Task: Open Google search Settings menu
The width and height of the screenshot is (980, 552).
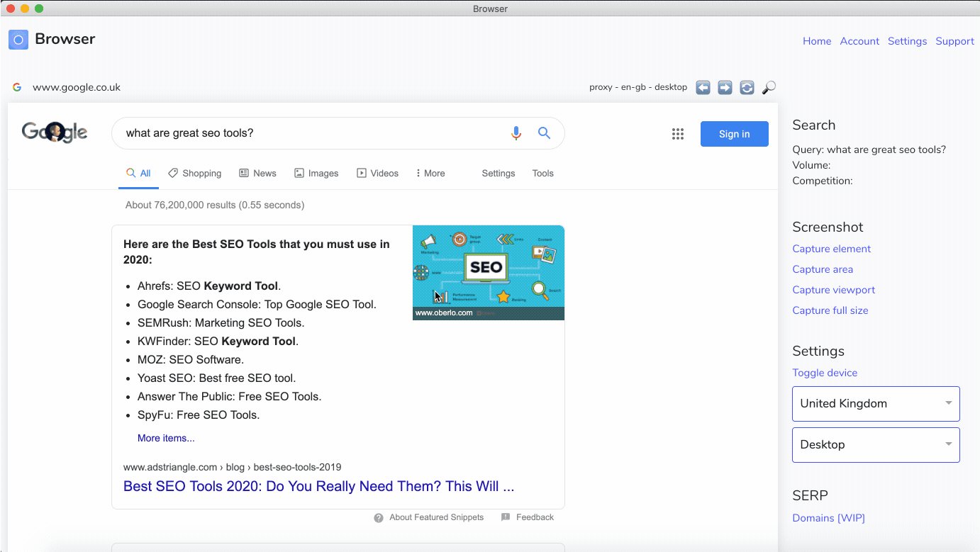Action: point(499,173)
